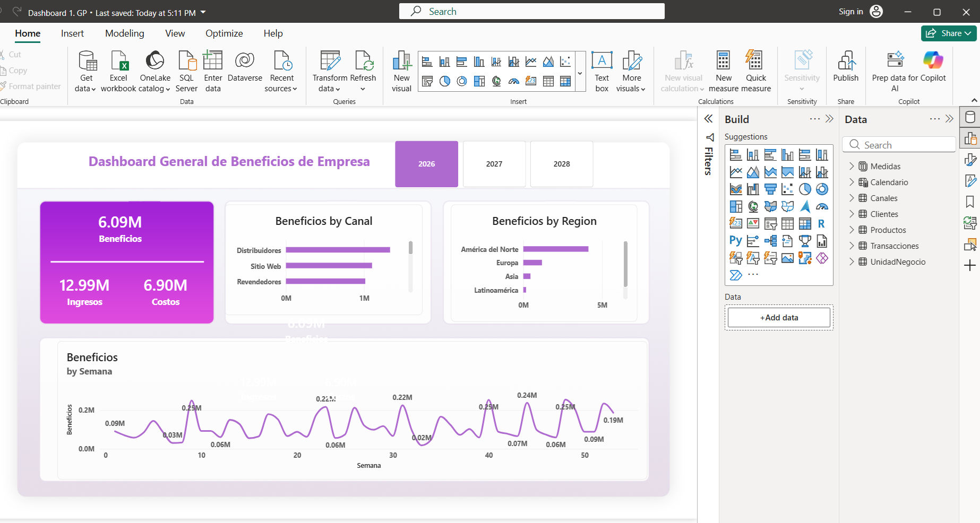The width and height of the screenshot is (980, 523).
Task: Expand the Calendario table
Action: [852, 182]
